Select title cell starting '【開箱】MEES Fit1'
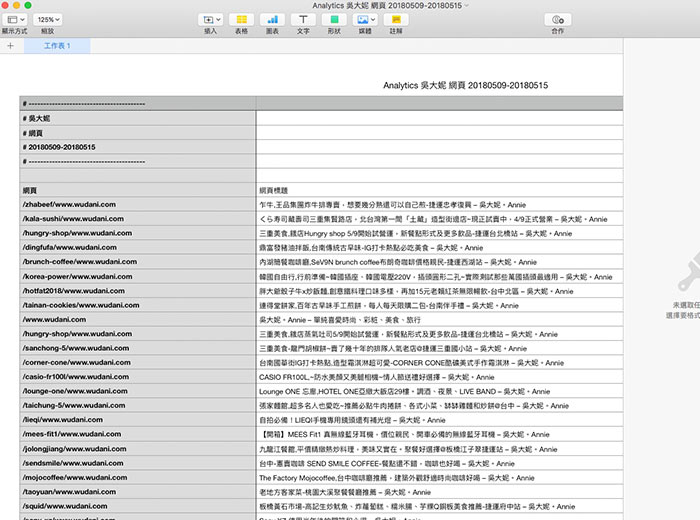700x520 pixels. tap(439, 434)
